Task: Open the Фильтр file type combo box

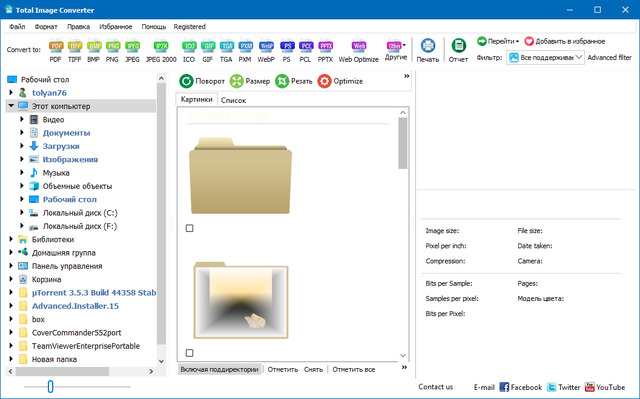Action: click(545, 58)
